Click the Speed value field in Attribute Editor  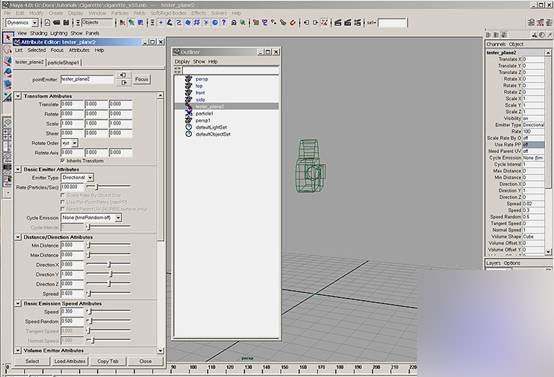72,312
